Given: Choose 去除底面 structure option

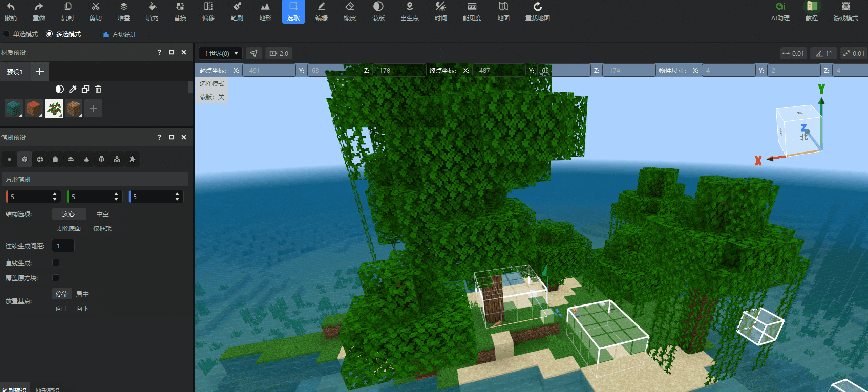Looking at the screenshot, I should point(69,228).
